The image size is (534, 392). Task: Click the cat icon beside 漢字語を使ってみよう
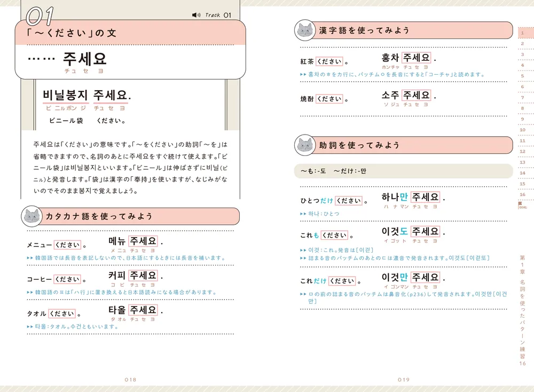point(305,30)
